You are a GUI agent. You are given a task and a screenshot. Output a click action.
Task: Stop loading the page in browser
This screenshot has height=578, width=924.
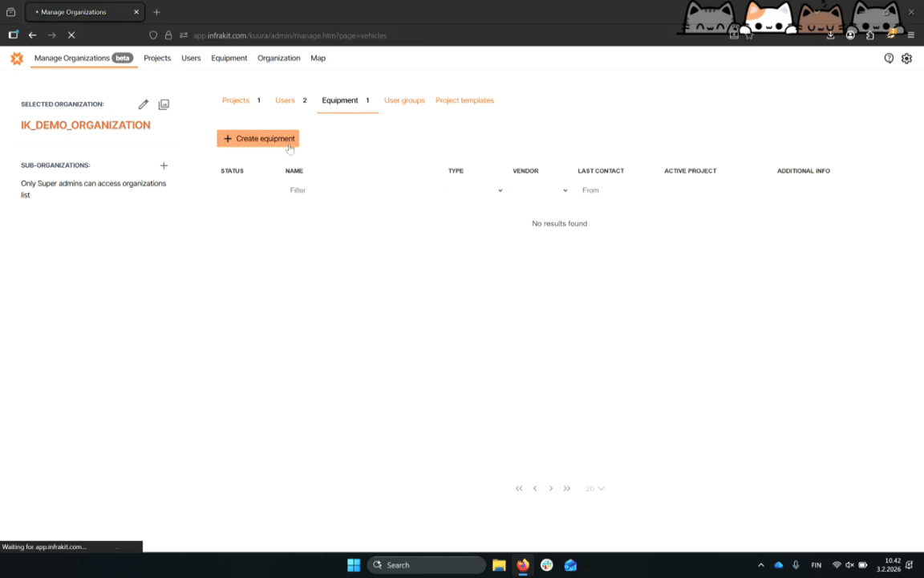(x=71, y=35)
